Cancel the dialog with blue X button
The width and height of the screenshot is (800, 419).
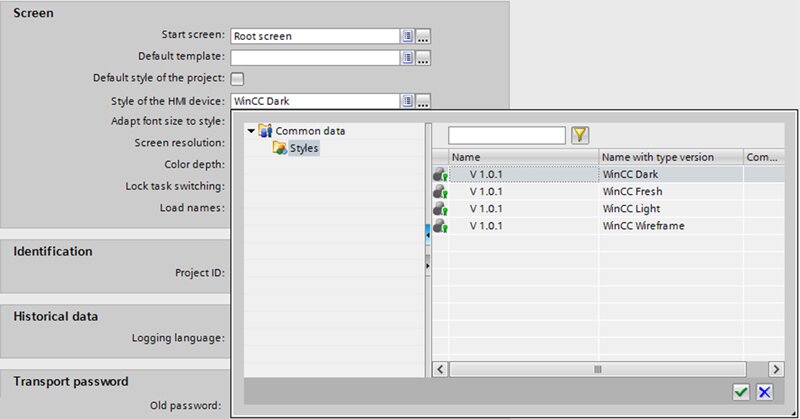[x=764, y=392]
